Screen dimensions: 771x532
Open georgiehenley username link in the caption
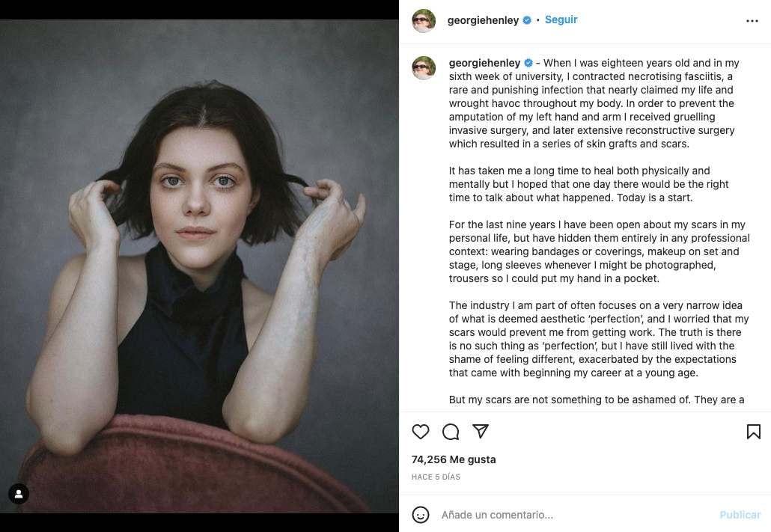coord(484,64)
